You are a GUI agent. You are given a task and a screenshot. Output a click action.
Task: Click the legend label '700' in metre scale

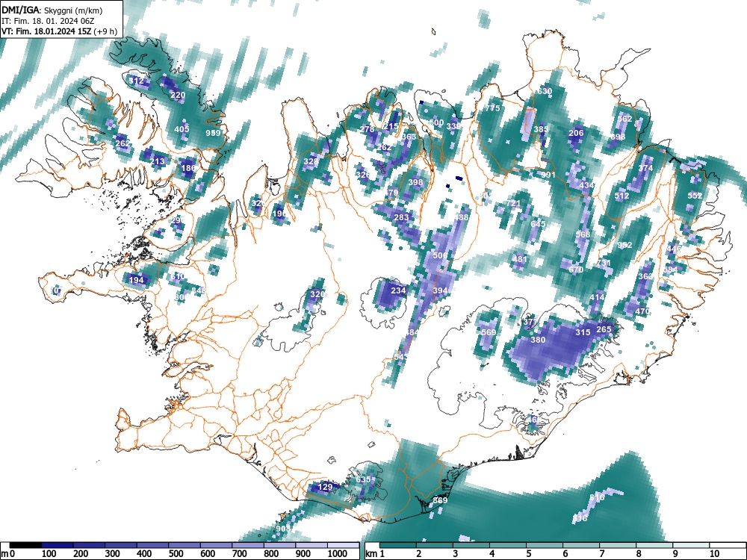click(240, 554)
